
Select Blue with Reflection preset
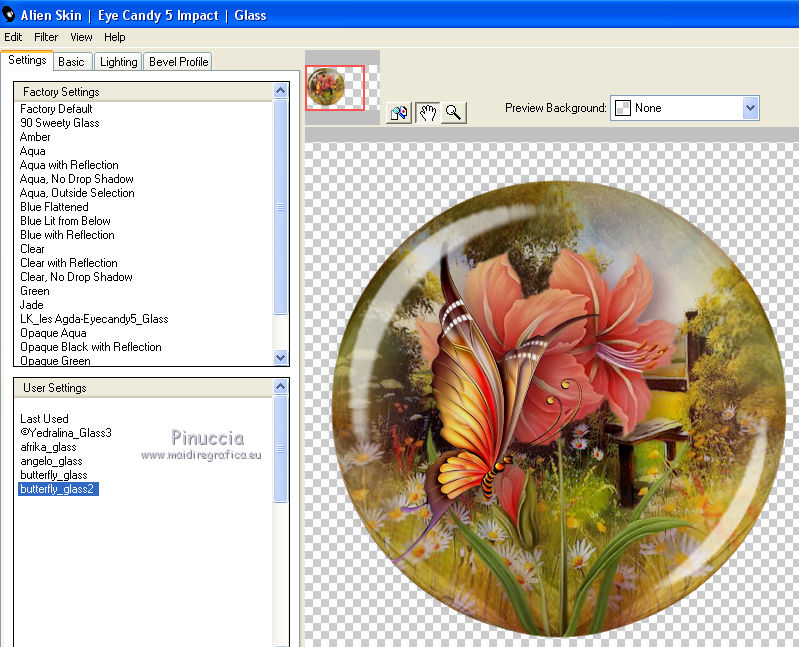pyautogui.click(x=67, y=235)
